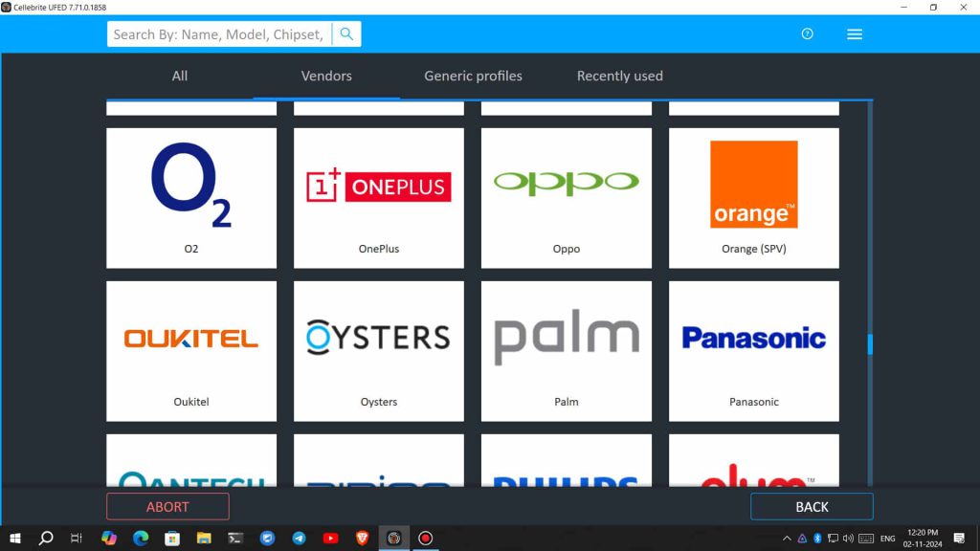Viewport: 980px width, 551px height.
Task: Select the Palm vendor tile
Action: [567, 351]
